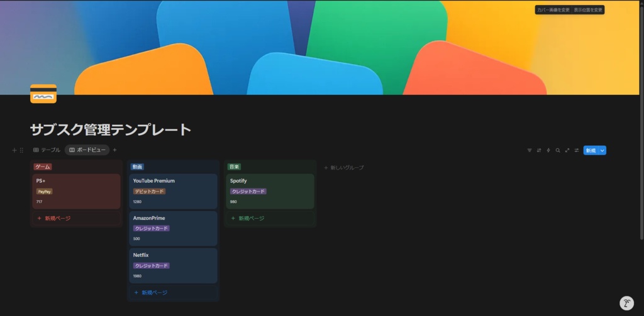Open the Netflix card
Image resolution: width=644 pixels, height=316 pixels.
(174, 266)
